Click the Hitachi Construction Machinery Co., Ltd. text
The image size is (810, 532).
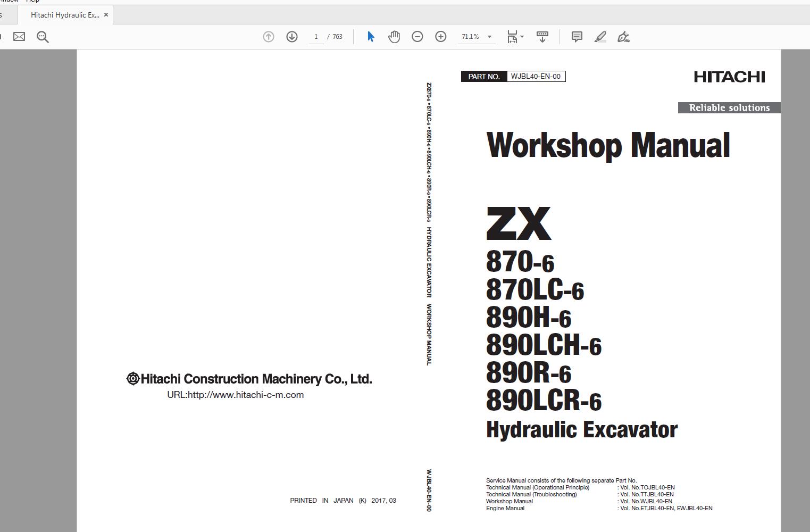pyautogui.click(x=249, y=379)
